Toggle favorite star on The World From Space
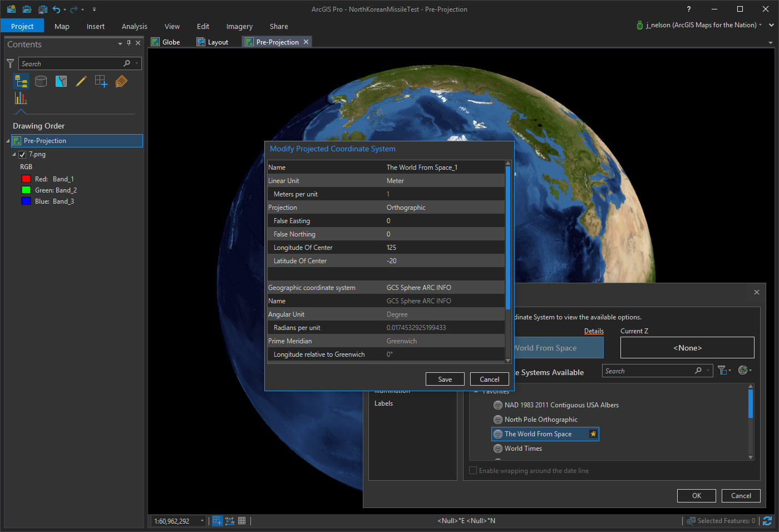This screenshot has width=779, height=532. tap(593, 434)
